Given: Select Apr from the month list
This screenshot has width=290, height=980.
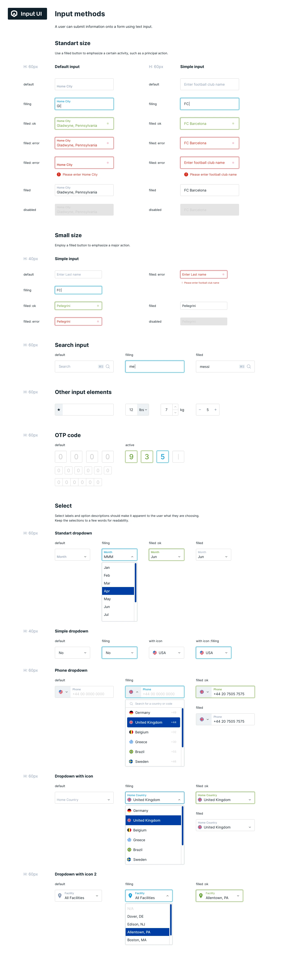Looking at the screenshot, I should point(118,591).
